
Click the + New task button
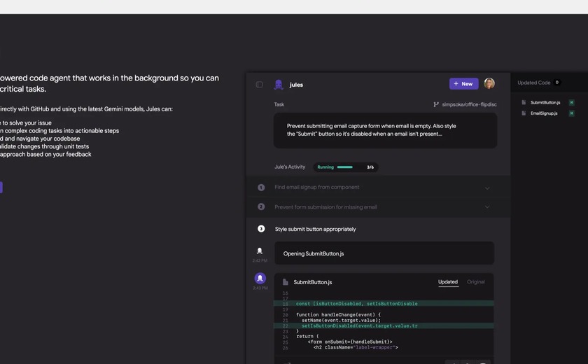coord(463,84)
